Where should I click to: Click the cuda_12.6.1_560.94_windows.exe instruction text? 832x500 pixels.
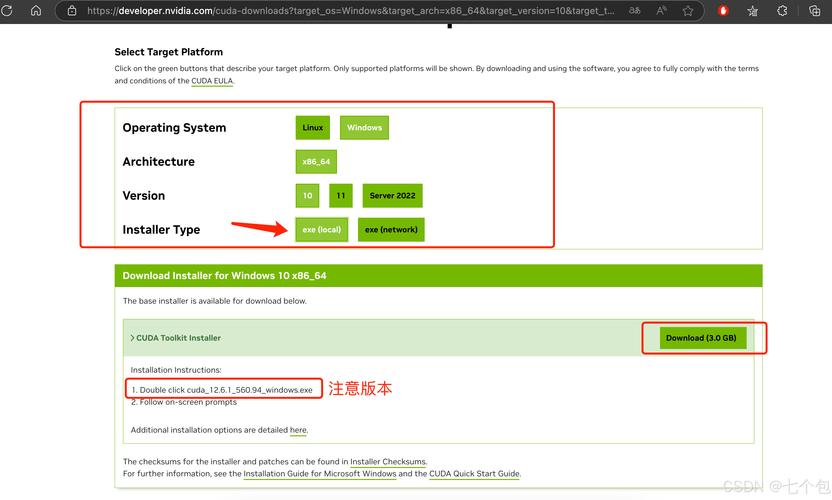tap(227, 390)
